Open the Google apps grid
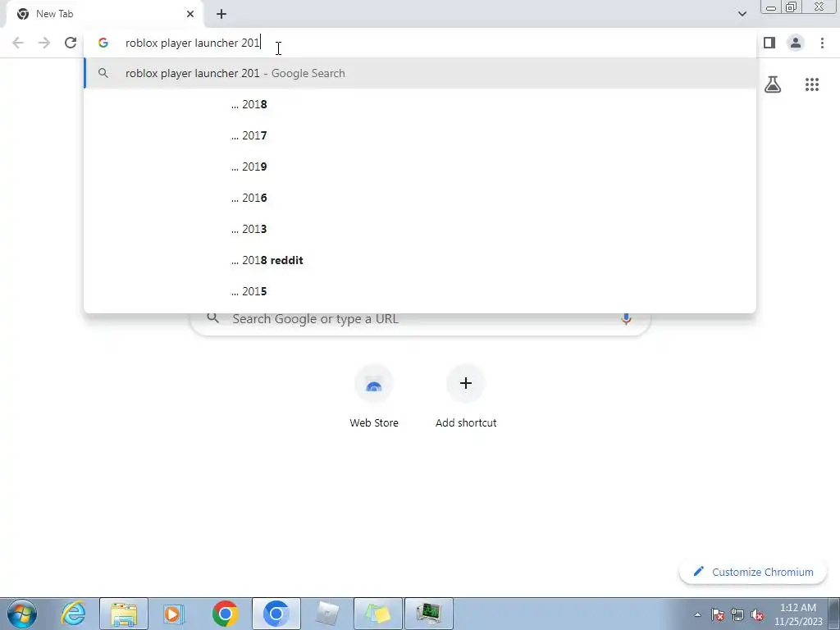Viewport: 840px width, 630px height. [x=812, y=84]
